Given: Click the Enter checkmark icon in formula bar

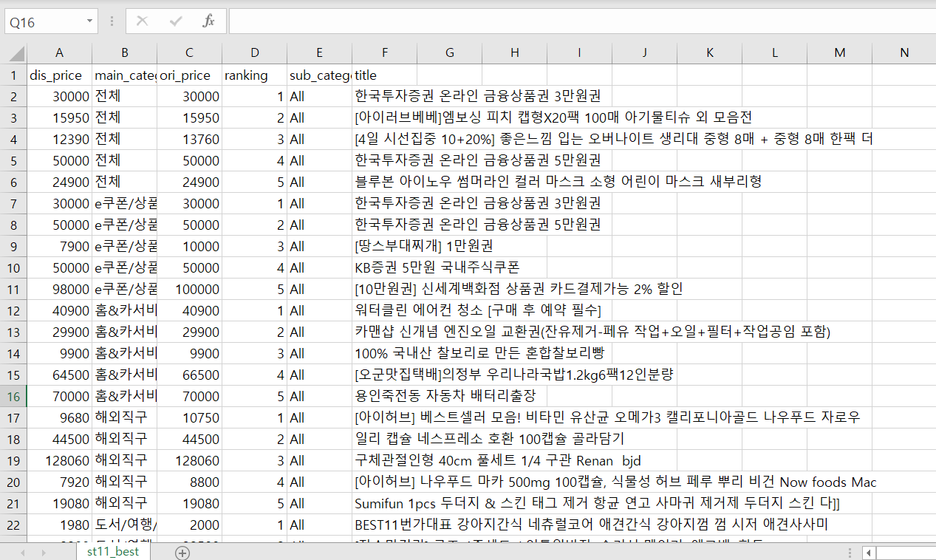Looking at the screenshot, I should 176,21.
